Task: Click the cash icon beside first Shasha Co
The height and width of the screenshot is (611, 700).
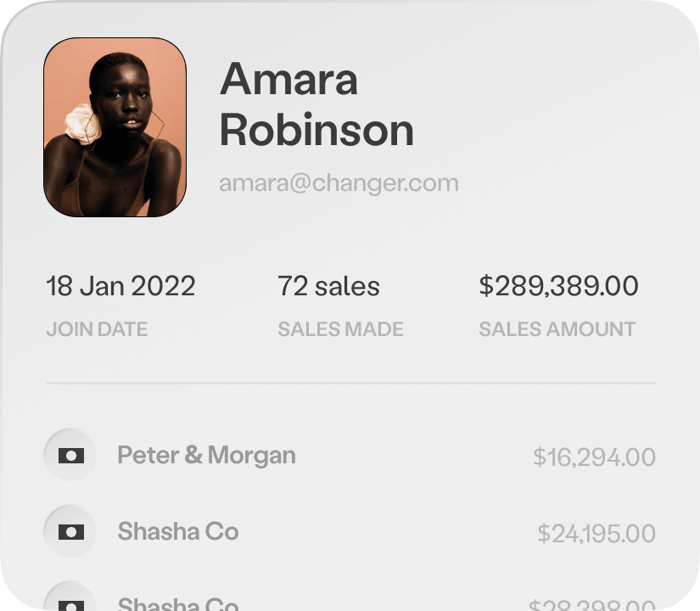Action: (70, 531)
